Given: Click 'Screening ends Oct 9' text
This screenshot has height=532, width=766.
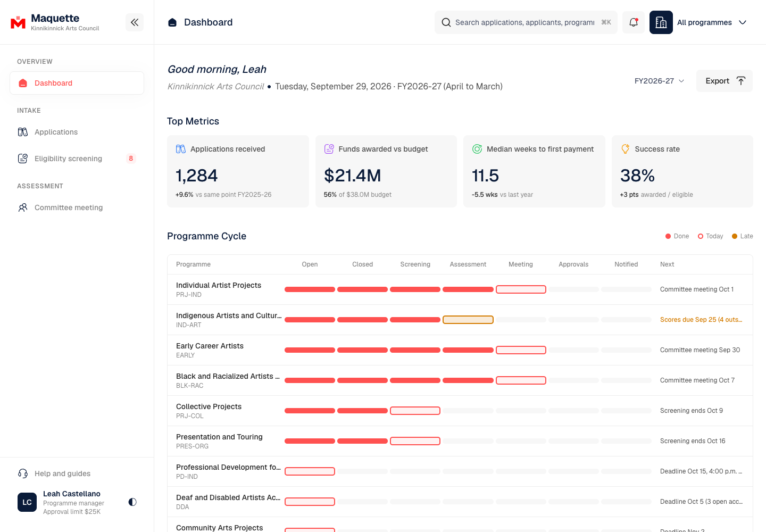Looking at the screenshot, I should coord(692,411).
